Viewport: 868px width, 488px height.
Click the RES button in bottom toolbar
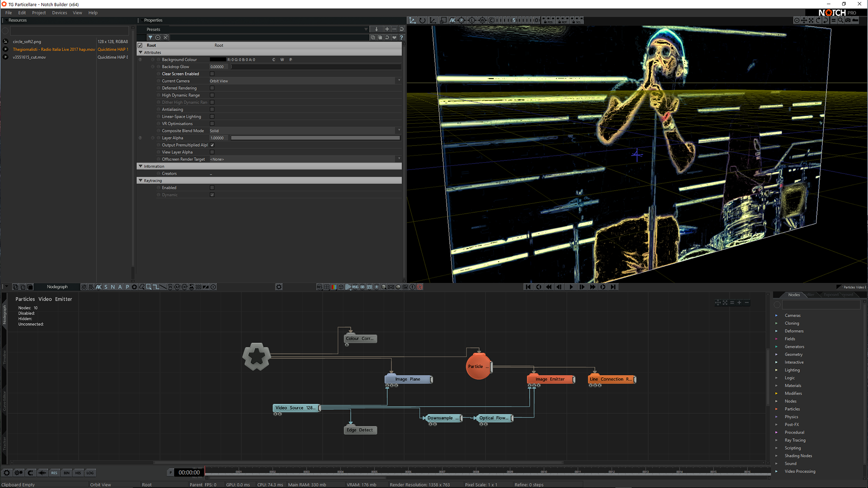[54, 473]
